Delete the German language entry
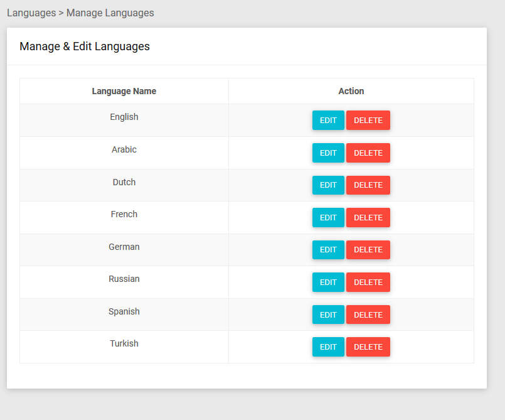 coord(368,250)
